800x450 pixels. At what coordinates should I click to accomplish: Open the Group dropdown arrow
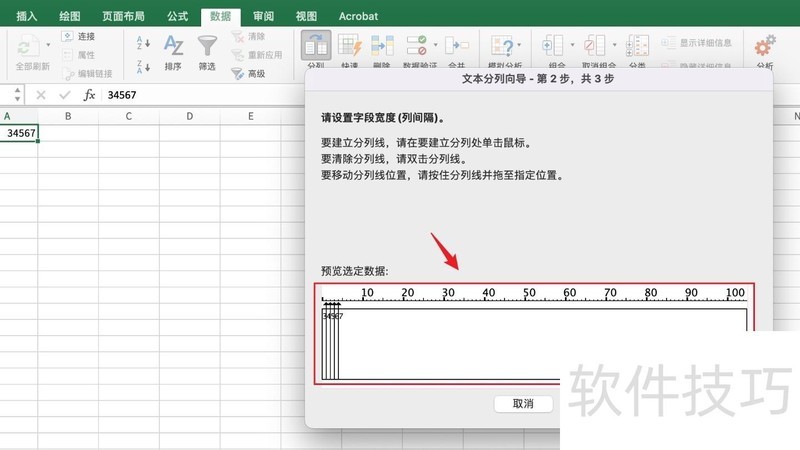572,45
